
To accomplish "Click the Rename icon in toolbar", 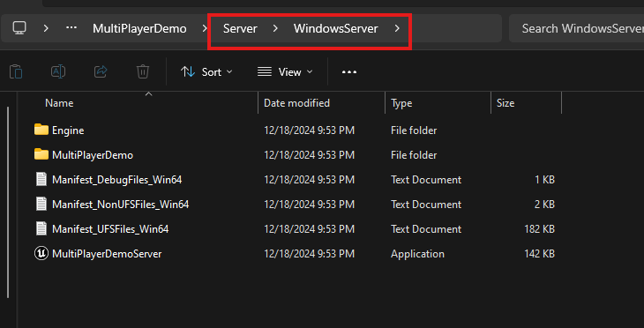I will [58, 71].
